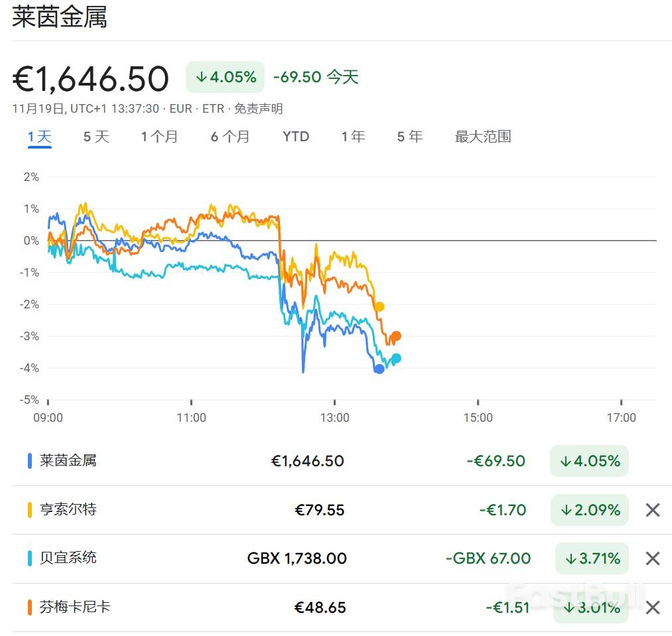
Task: Click the ↓2.09% badge for 亨索尔特
Action: [x=589, y=510]
